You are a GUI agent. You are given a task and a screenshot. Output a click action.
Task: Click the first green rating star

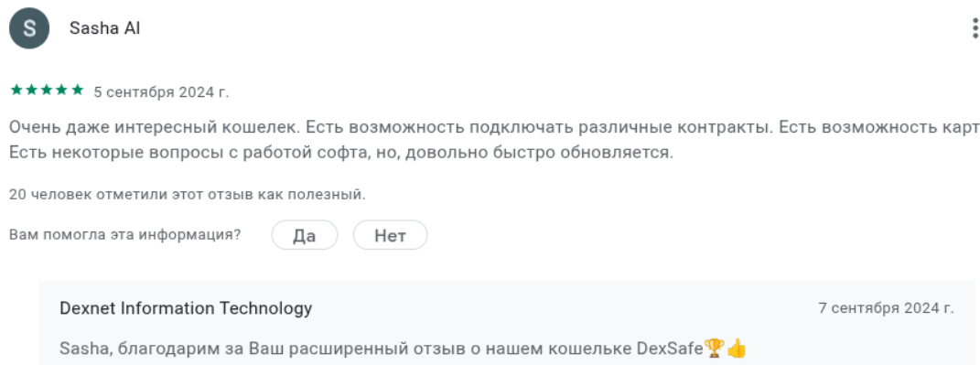point(16,90)
